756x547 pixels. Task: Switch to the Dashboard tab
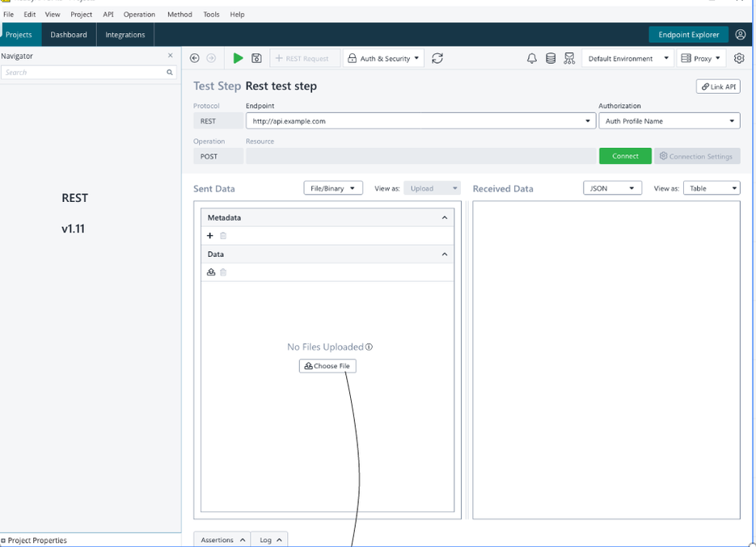point(69,35)
